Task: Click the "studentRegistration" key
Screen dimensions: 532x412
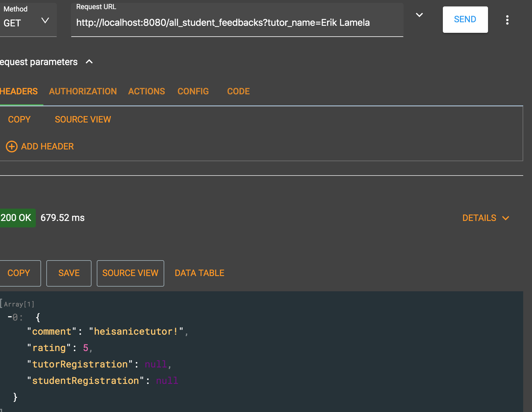Action: (85, 381)
